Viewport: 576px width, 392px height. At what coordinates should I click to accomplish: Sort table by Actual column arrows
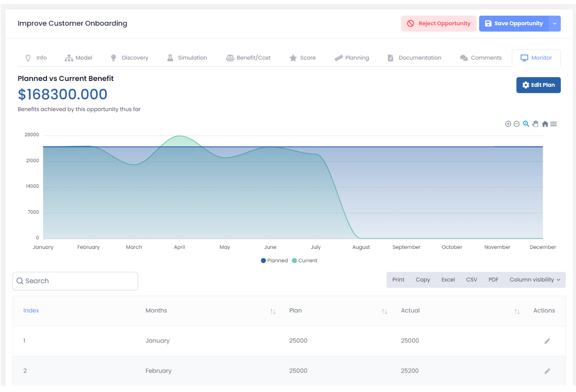coord(517,311)
